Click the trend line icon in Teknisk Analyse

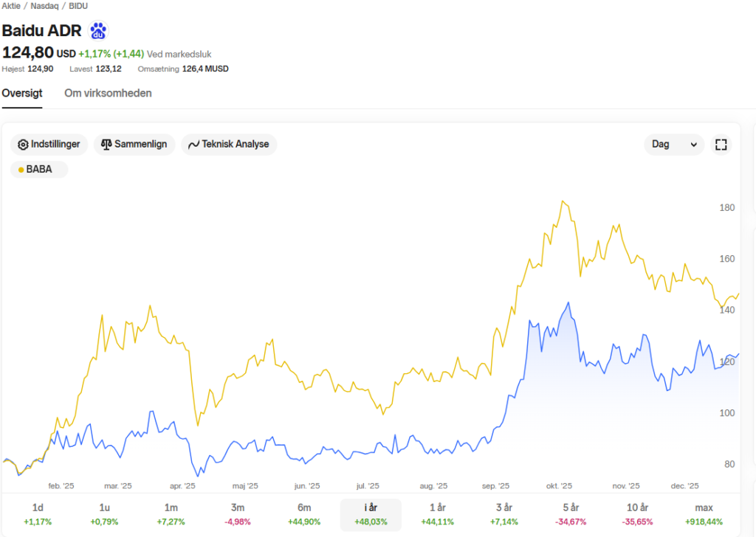[x=194, y=145]
